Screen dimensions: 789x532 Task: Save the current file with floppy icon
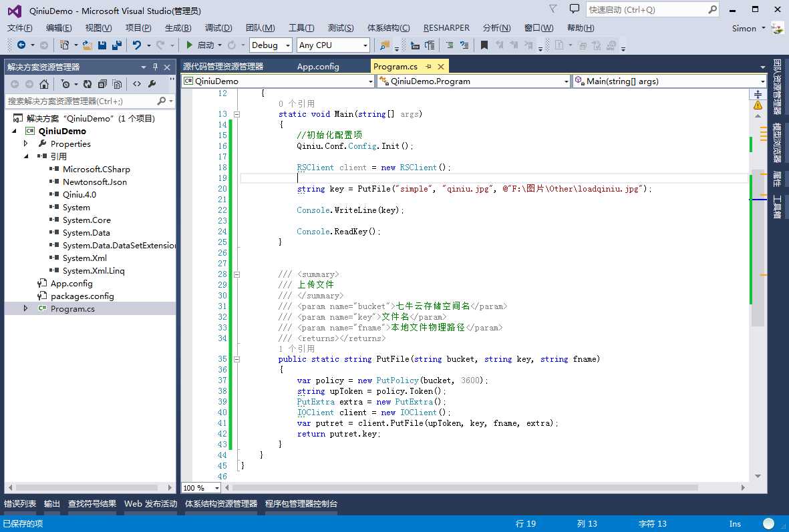point(102,45)
